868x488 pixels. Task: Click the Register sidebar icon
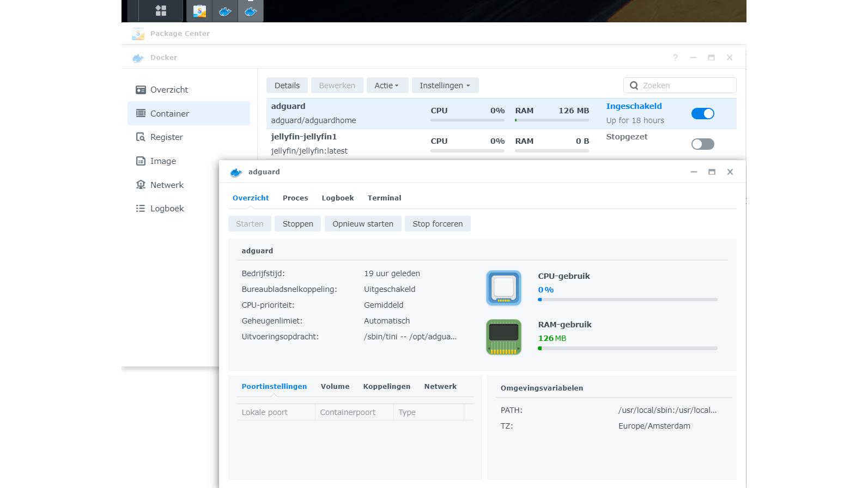(x=141, y=137)
